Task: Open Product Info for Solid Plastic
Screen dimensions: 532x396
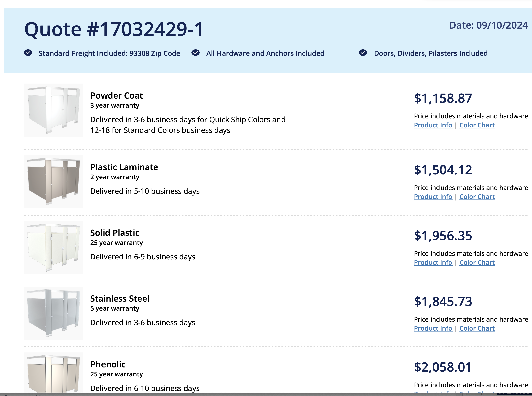Action: click(433, 262)
